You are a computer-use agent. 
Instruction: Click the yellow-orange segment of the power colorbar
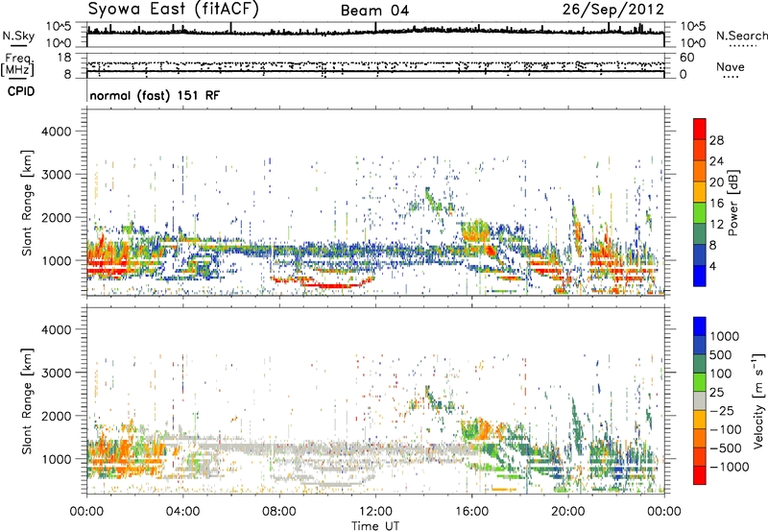pos(700,193)
